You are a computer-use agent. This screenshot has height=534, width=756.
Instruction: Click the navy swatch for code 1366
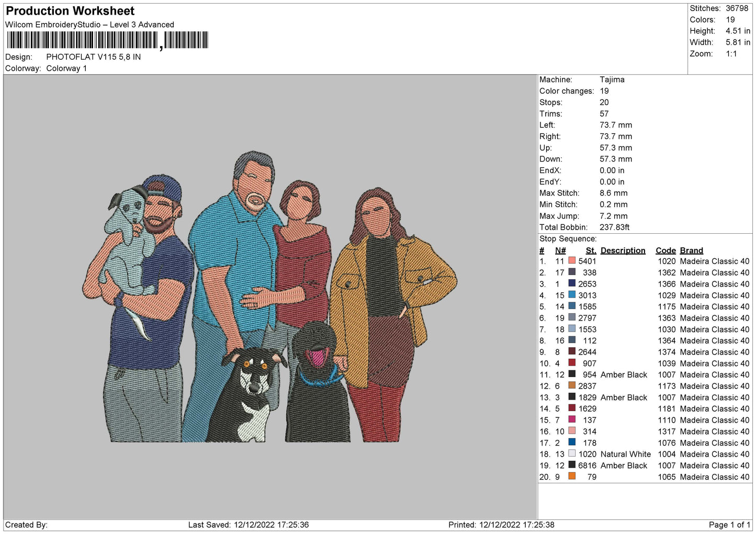pos(572,283)
